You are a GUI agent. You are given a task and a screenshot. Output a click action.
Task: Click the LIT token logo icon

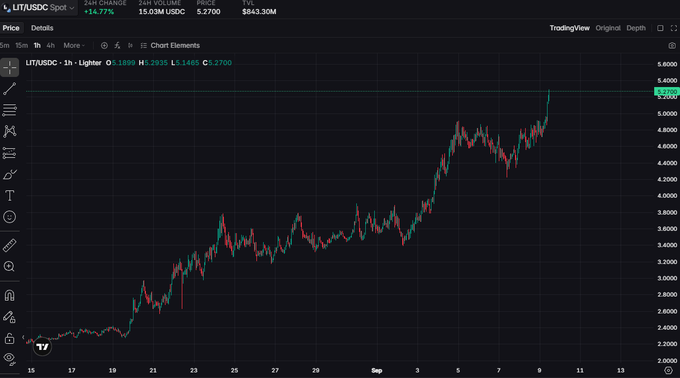coord(7,8)
